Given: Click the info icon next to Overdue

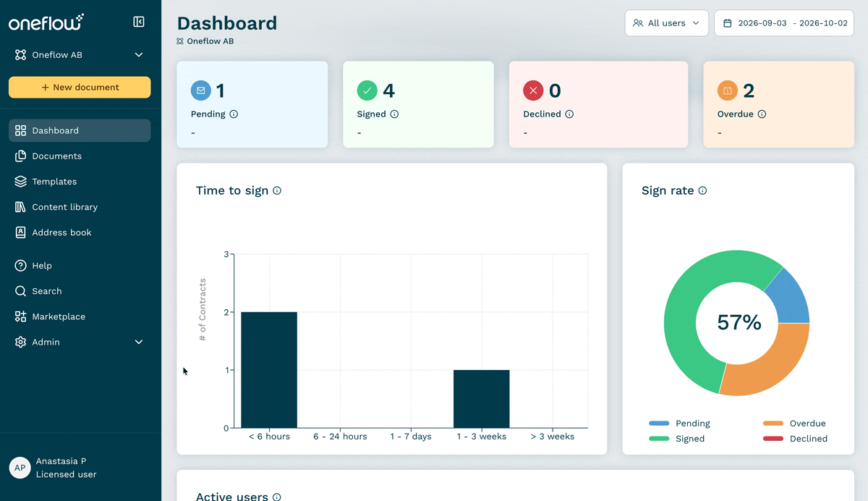Looking at the screenshot, I should (x=762, y=114).
